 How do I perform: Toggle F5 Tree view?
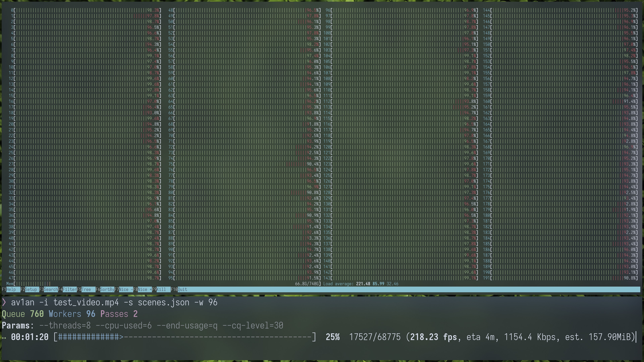click(86, 289)
